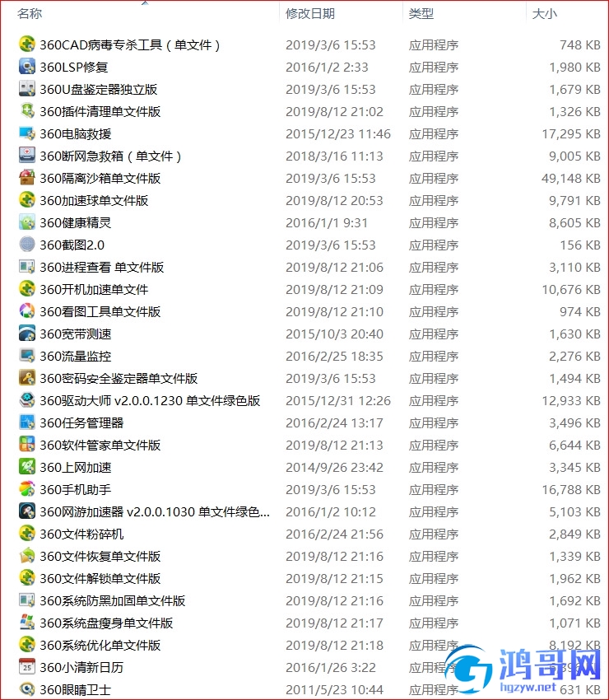
Task: Select the 360手机助手 icon
Action: pos(27,489)
